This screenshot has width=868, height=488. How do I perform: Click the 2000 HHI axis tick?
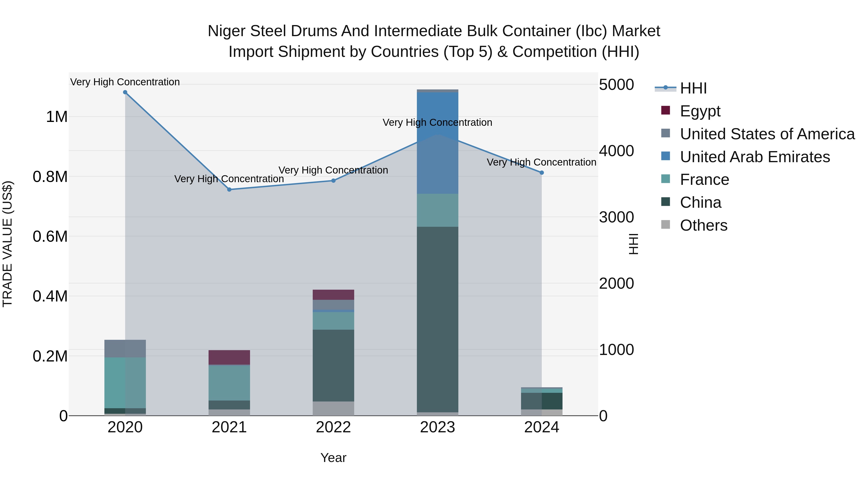coord(617,284)
